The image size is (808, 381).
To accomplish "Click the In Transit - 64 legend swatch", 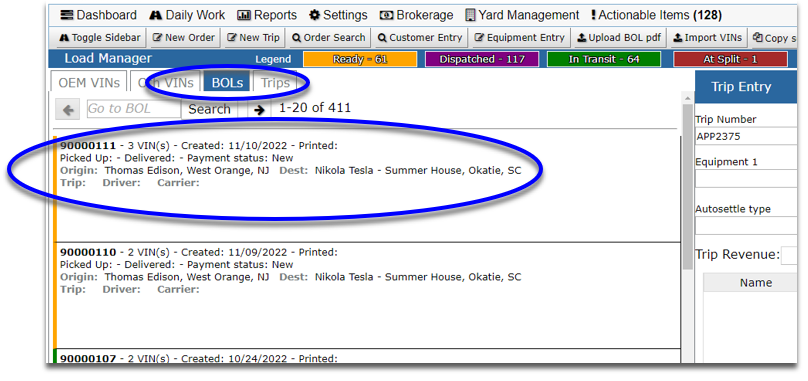I will 603,59.
